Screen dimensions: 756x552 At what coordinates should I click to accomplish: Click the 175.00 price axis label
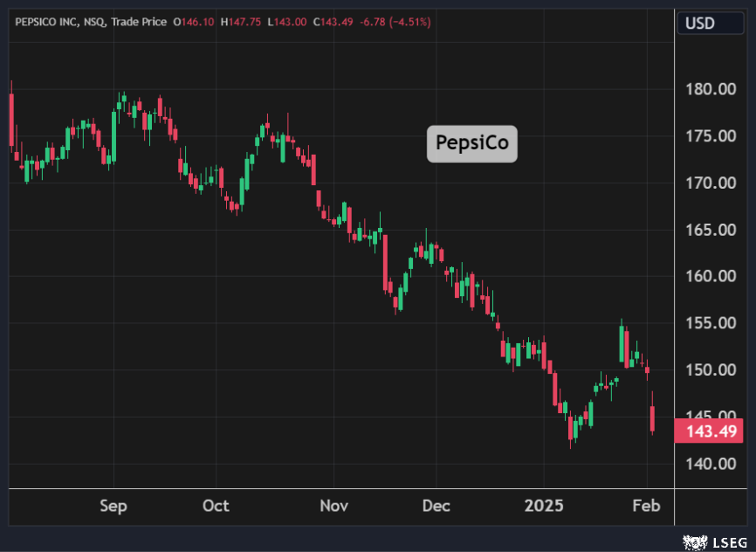[711, 136]
